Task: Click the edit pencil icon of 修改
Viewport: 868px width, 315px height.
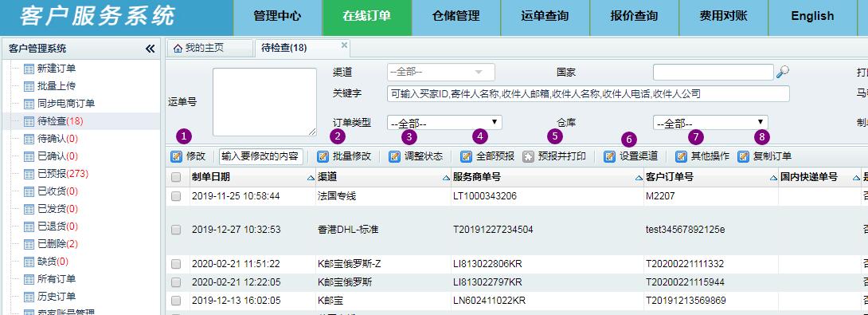Action: tap(177, 156)
